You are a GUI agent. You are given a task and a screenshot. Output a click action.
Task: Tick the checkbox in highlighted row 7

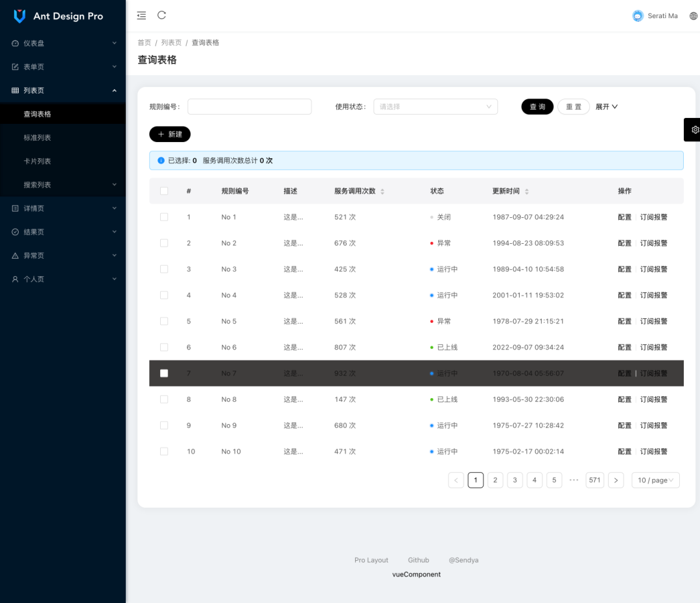164,373
